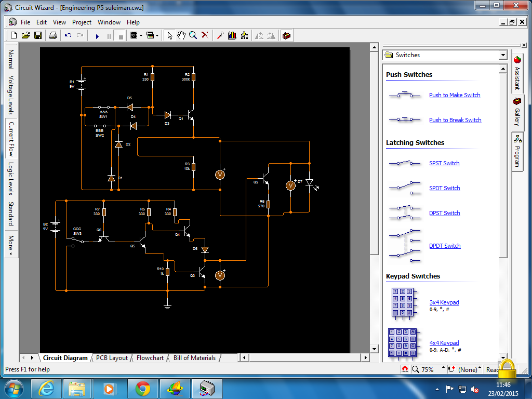Viewport: 532px width, 399px height.
Task: Click the DPST Switch link
Action: coord(445,213)
